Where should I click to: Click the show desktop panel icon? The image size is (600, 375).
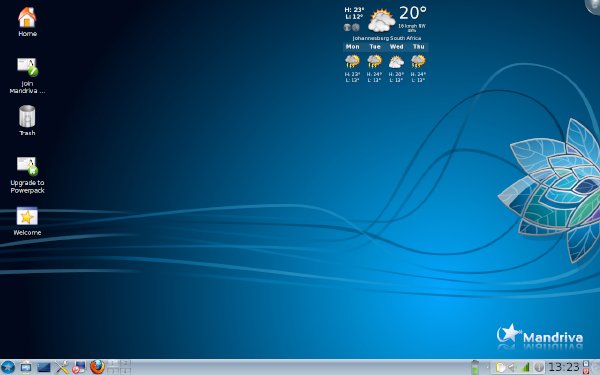26,367
